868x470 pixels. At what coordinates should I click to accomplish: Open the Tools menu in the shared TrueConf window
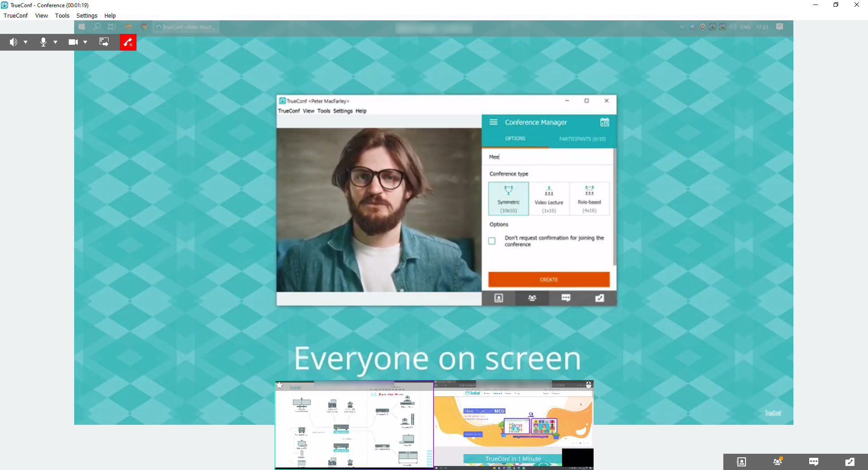(324, 111)
